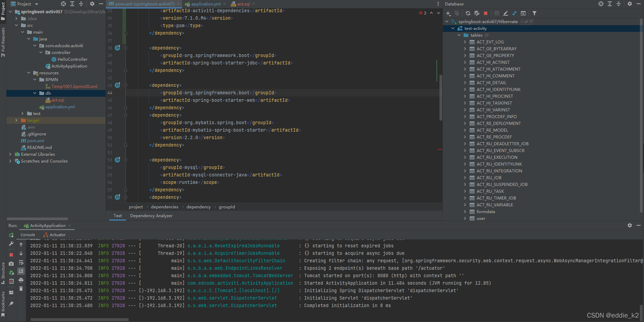
Task: Select the Console tab
Action: pyautogui.click(x=28, y=235)
